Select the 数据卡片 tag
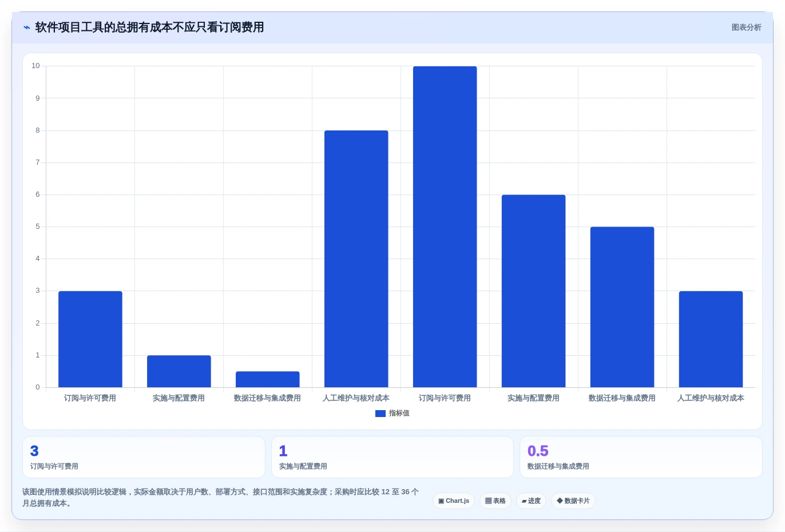Image resolution: width=785 pixels, height=532 pixels. 573,501
